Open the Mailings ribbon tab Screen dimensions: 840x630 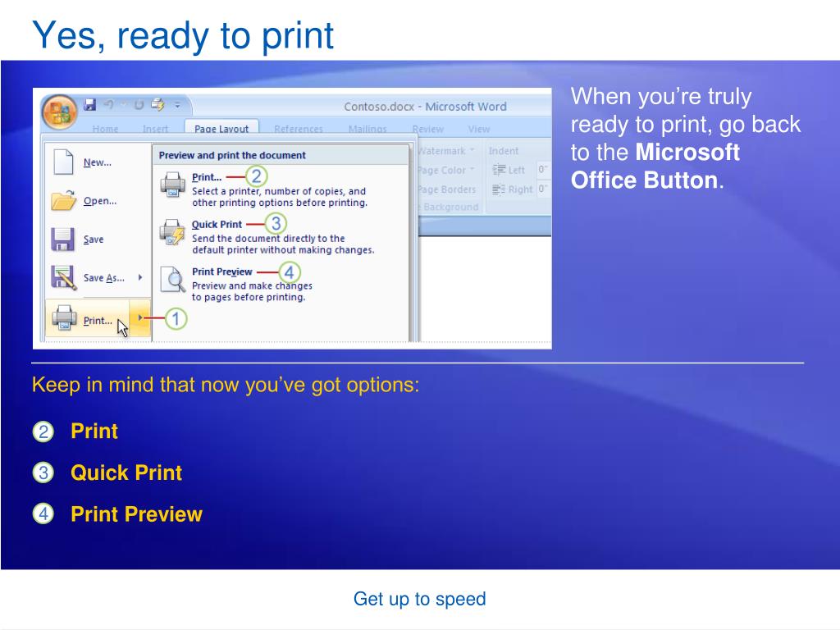pos(367,129)
